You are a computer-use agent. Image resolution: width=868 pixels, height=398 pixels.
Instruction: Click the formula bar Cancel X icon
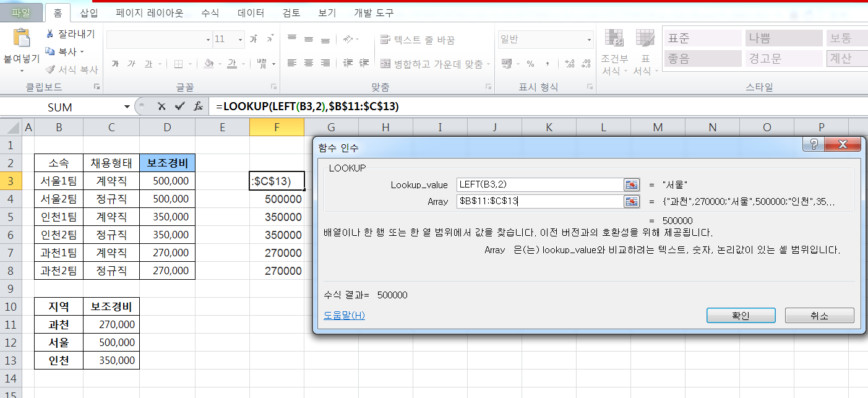click(x=161, y=106)
